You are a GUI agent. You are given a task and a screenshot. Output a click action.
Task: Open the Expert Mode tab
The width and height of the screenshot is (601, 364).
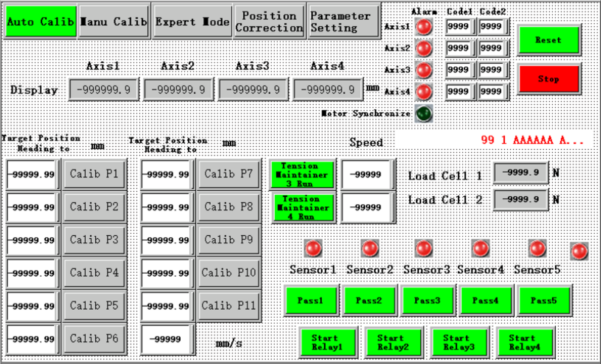192,22
